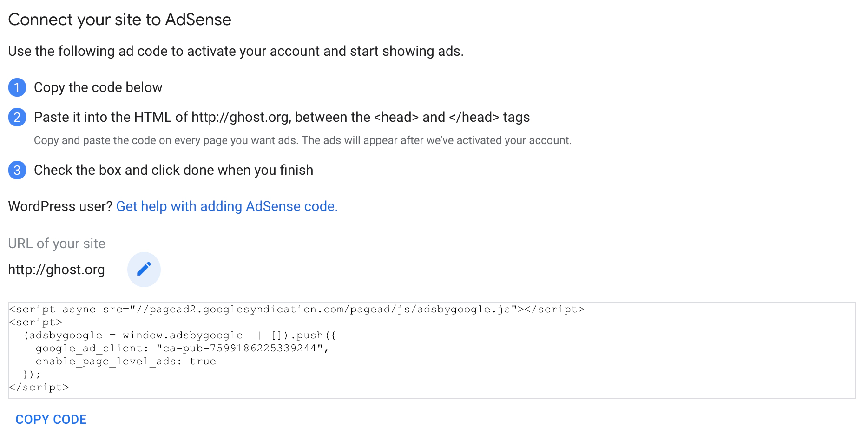Click the google_ad_client line in code
Image resolution: width=868 pixels, height=435 pixels.
click(182, 348)
